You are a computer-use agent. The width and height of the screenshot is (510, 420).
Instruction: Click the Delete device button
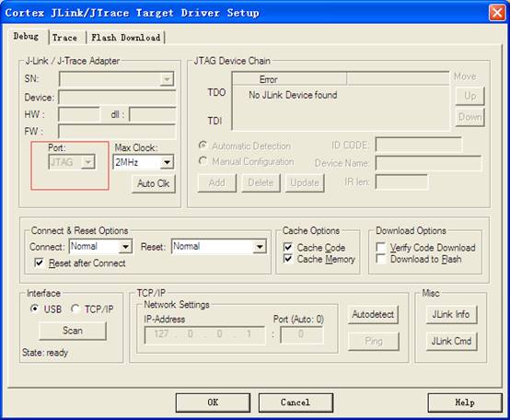(x=261, y=183)
